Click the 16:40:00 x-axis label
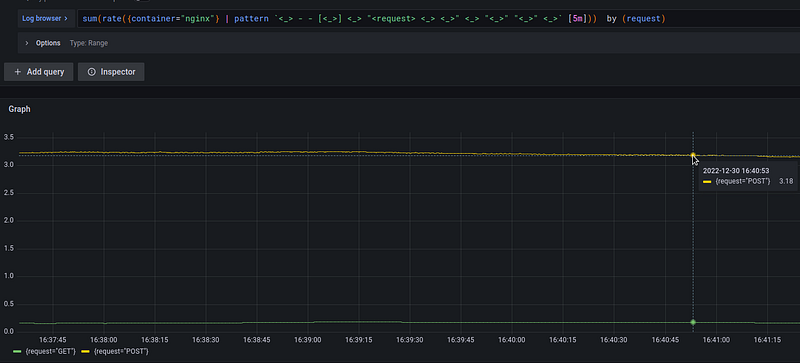The height and width of the screenshot is (363, 800). coord(512,340)
